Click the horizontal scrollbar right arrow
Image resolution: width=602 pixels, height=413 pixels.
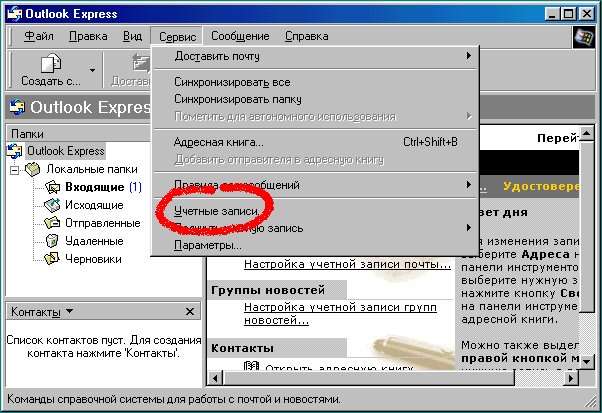tap(571, 378)
